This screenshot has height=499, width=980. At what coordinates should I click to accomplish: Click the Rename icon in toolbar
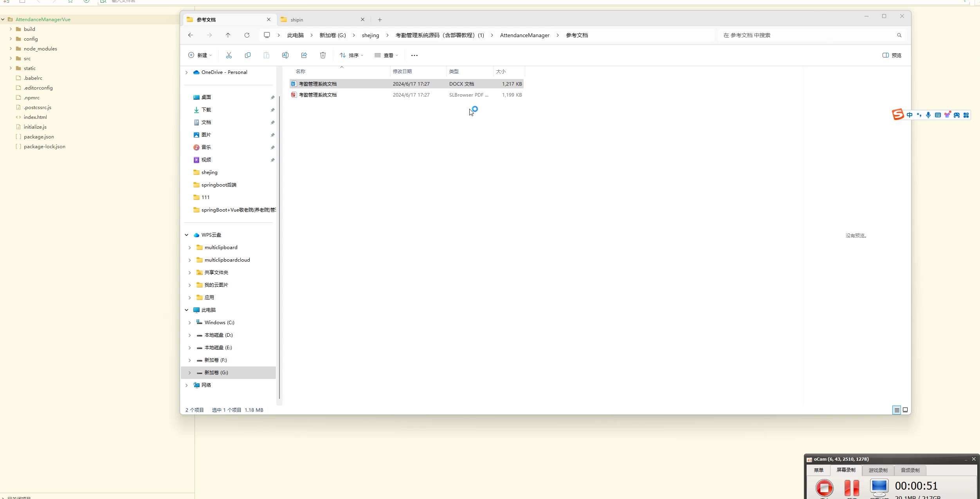pos(285,55)
